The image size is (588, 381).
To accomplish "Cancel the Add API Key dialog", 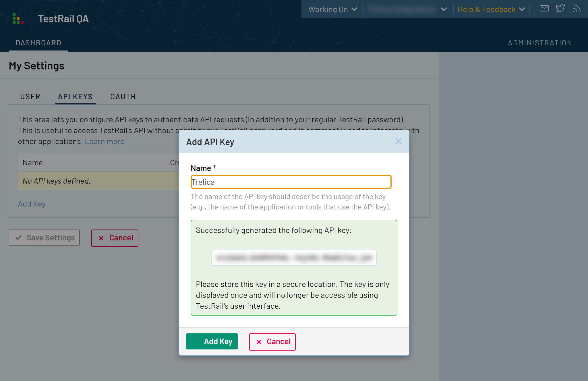I will coord(272,342).
